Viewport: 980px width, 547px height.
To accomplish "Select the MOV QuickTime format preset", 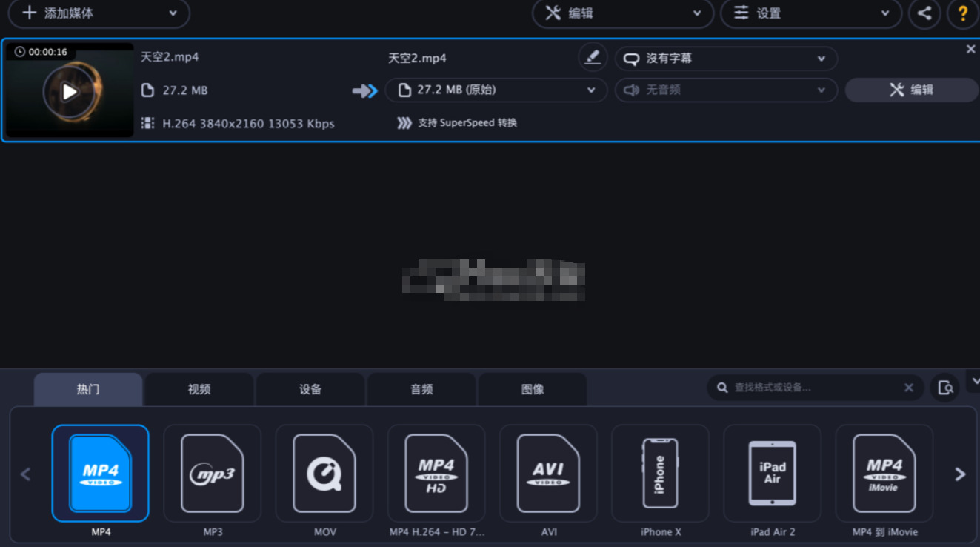I will [324, 474].
